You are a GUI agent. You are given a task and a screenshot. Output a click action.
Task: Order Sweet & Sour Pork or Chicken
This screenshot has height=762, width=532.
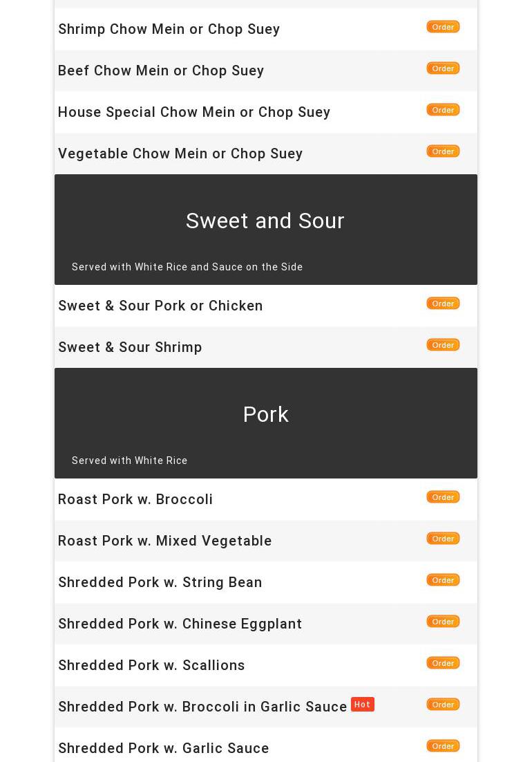pos(443,304)
